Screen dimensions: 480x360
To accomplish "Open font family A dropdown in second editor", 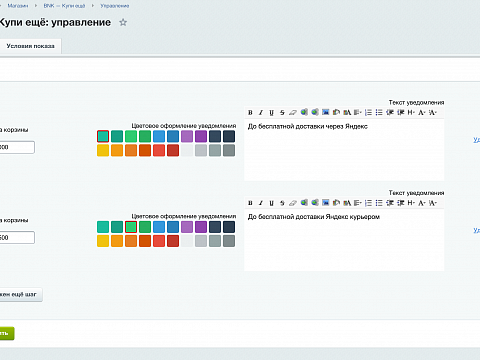I will click(422, 203).
